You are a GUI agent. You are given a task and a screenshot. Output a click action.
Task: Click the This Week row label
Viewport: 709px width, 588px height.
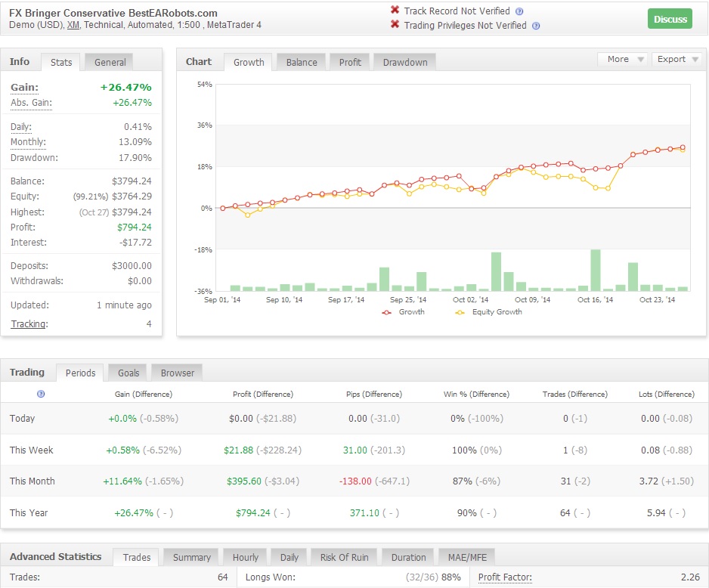tap(31, 450)
